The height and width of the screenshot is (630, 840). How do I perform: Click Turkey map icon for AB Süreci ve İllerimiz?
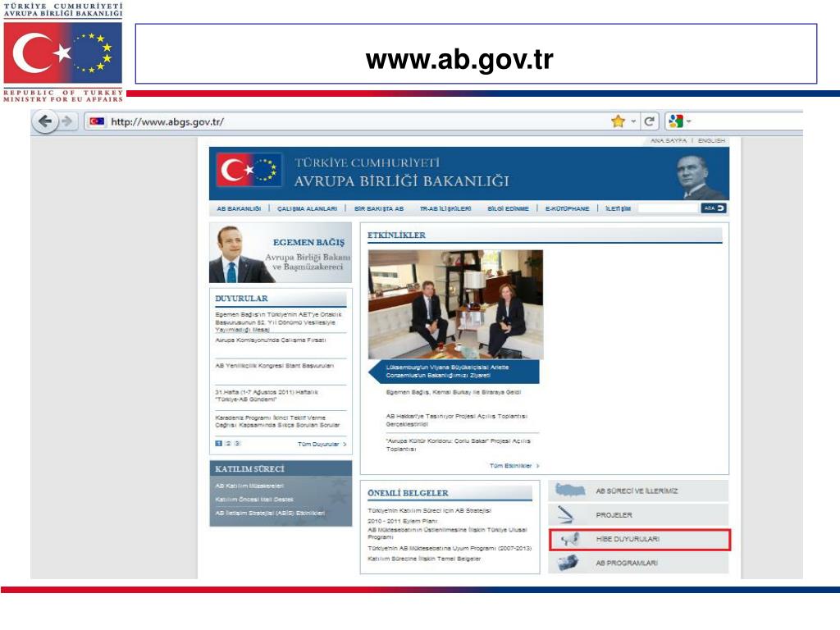click(570, 491)
